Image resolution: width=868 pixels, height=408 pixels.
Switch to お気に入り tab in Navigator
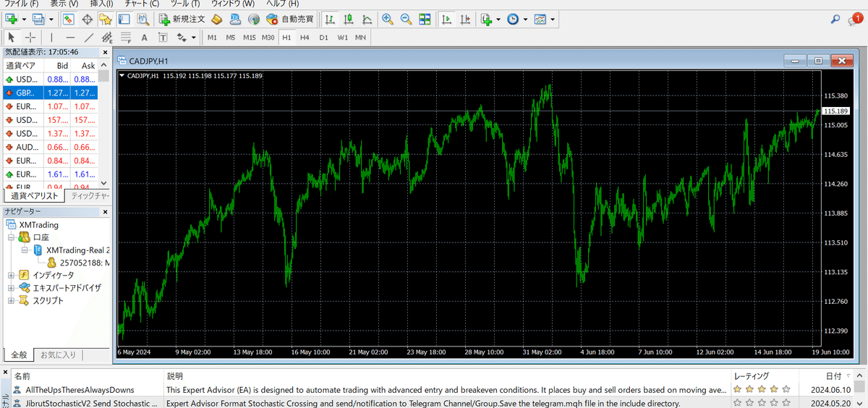point(58,354)
